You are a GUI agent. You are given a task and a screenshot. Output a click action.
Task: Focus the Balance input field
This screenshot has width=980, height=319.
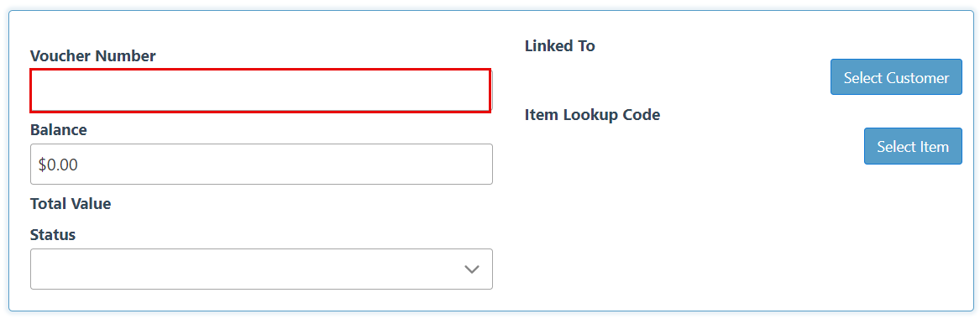261,165
